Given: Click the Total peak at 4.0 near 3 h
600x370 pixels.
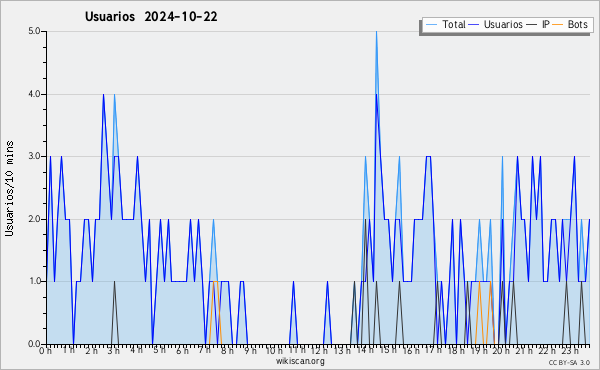Looking at the screenshot, I should [x=114, y=95].
